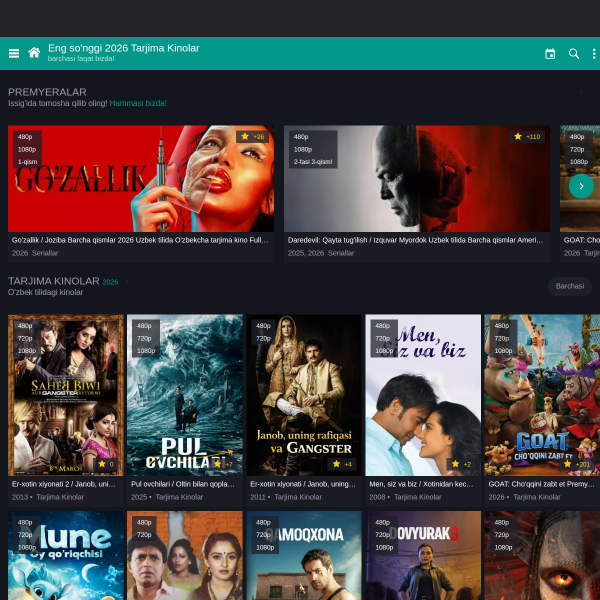The height and width of the screenshot is (600, 600).
Task: Click the Barchasi button
Action: pos(569,286)
